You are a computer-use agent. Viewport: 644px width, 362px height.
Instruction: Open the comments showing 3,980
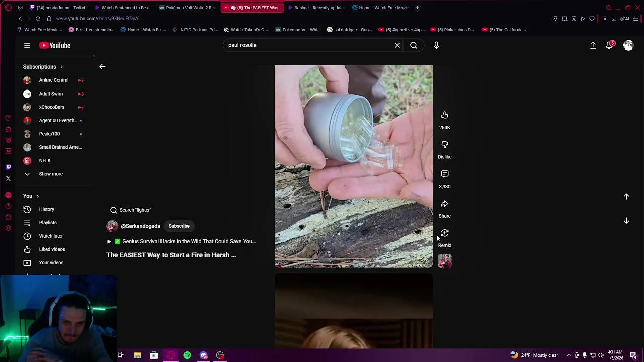pos(444,174)
